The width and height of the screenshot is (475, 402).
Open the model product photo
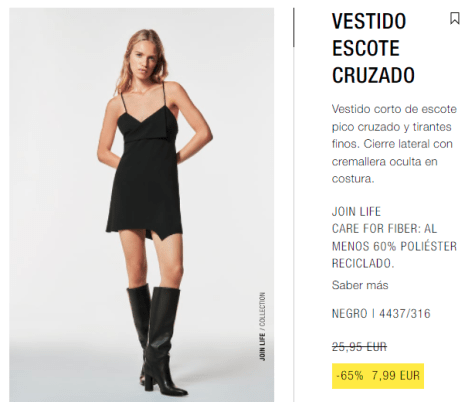pos(142,205)
